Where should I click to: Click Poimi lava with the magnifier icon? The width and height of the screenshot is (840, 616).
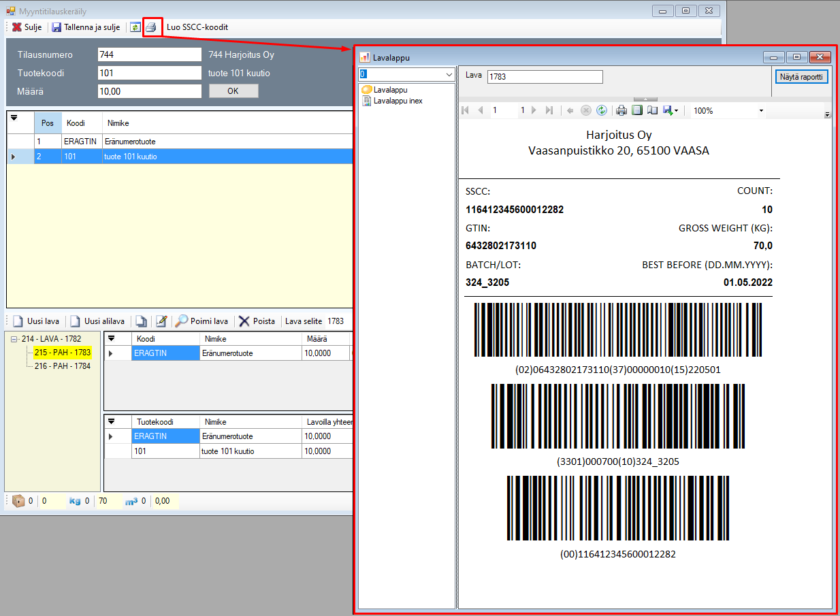click(x=201, y=321)
